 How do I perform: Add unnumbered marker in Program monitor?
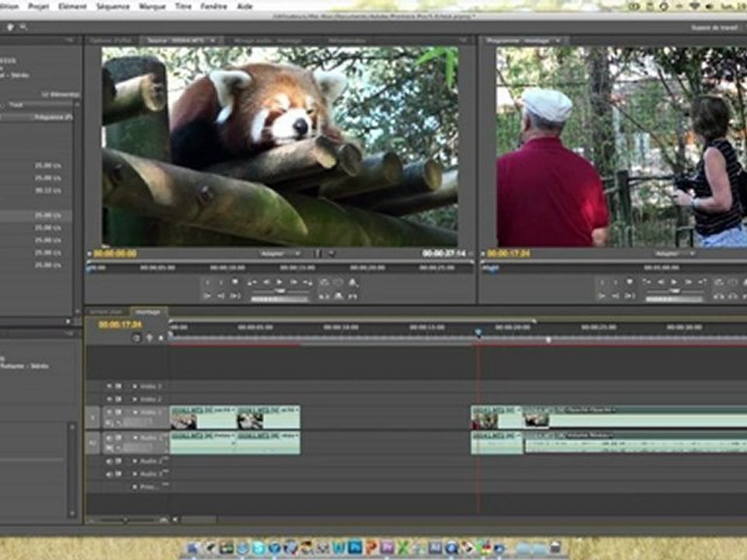tap(630, 282)
